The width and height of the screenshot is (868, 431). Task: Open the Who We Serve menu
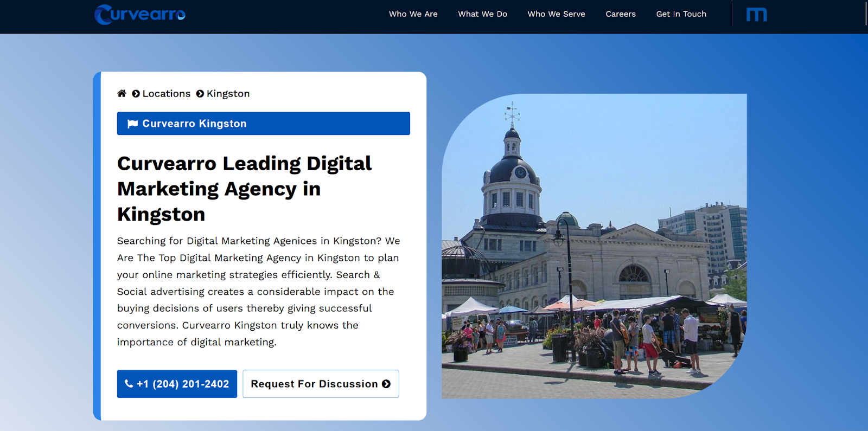557,14
